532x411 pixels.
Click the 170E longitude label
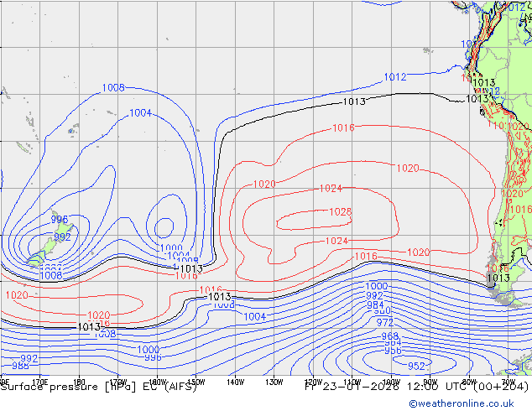(40, 382)
